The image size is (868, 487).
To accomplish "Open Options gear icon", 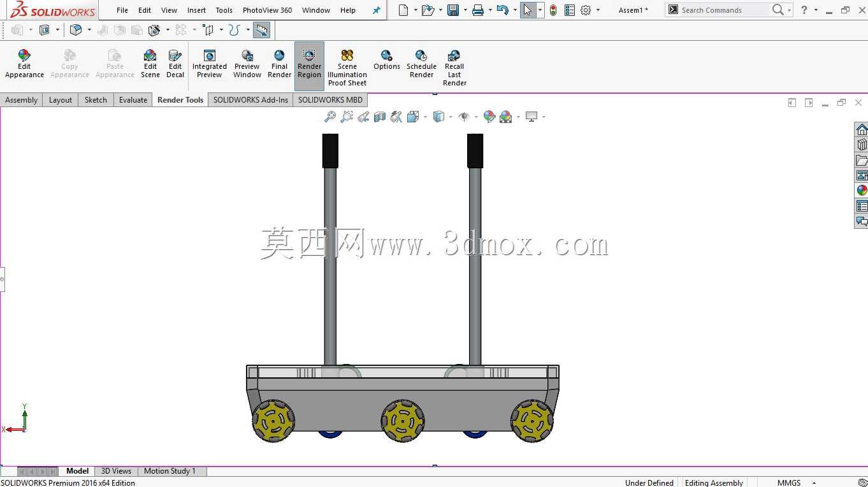I will tap(586, 10).
